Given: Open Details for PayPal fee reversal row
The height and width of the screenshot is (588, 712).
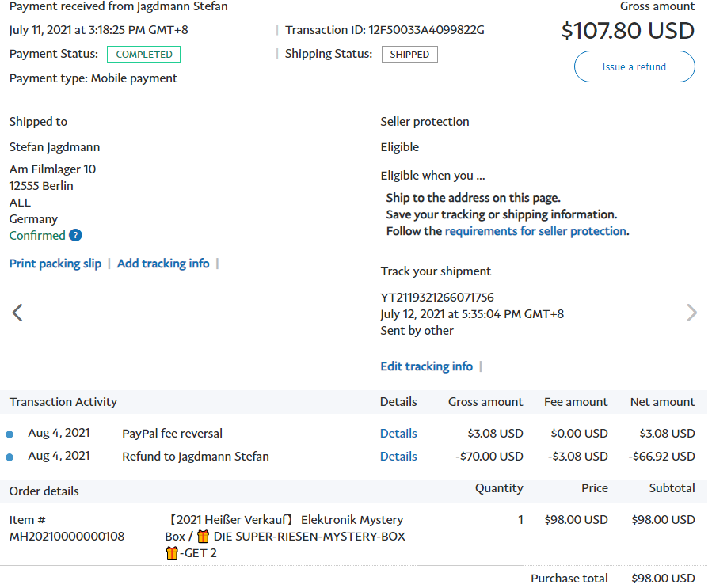Looking at the screenshot, I should coord(398,434).
